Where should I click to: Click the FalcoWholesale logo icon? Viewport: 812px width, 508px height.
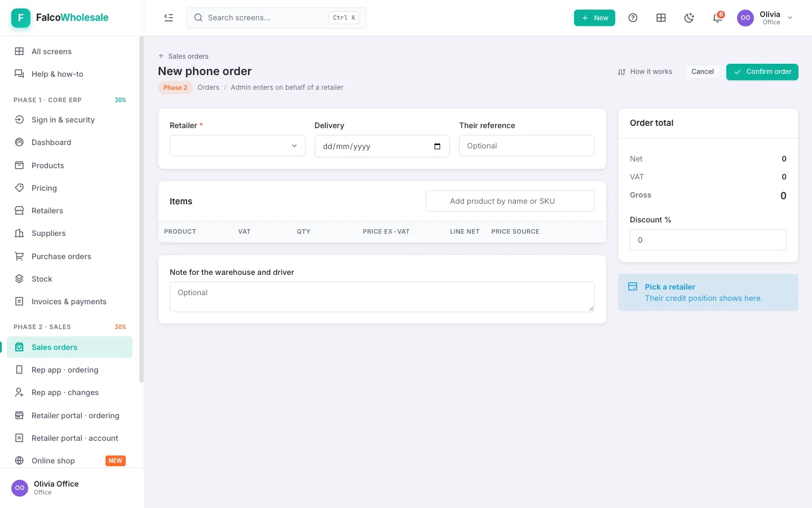21,17
